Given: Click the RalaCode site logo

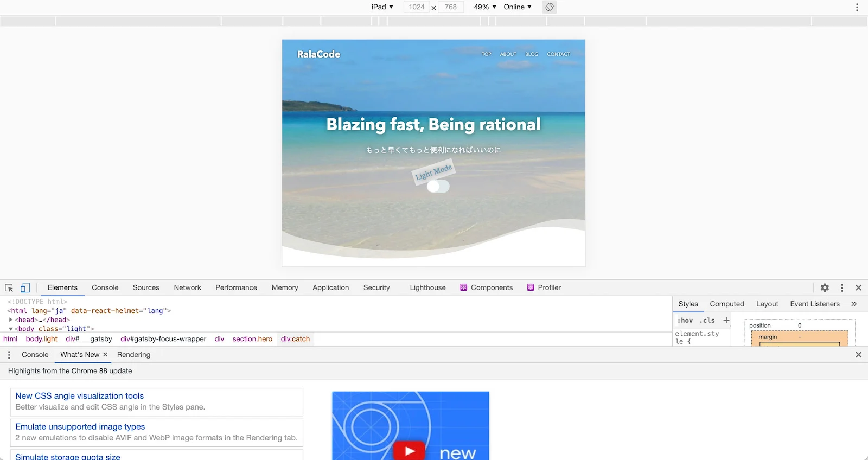Looking at the screenshot, I should (318, 54).
